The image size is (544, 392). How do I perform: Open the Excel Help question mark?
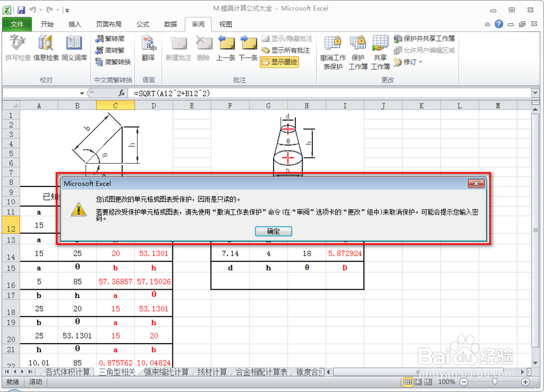click(499, 24)
